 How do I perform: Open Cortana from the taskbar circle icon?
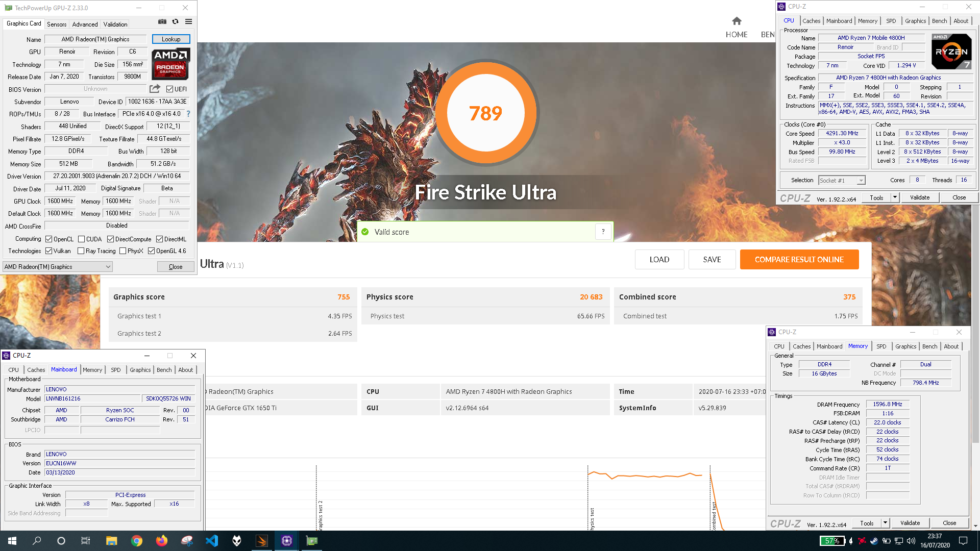coord(61,541)
